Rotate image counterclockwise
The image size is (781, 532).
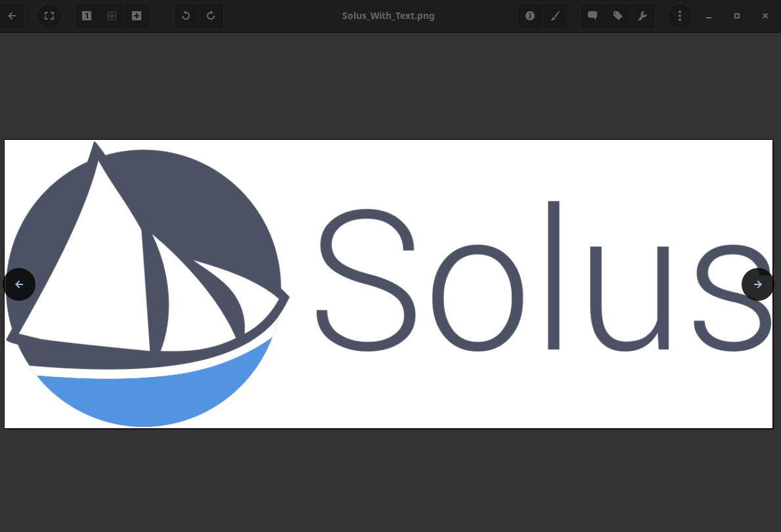click(186, 16)
